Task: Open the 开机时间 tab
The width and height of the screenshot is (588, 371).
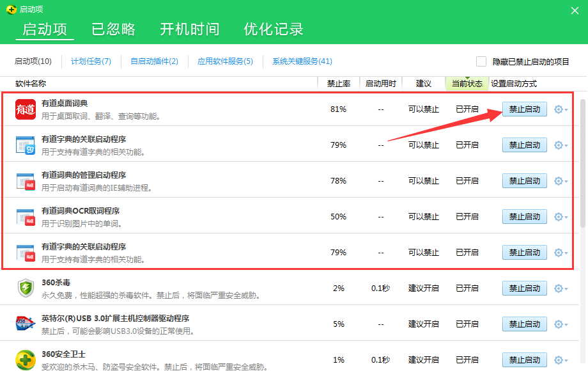Action: point(189,29)
